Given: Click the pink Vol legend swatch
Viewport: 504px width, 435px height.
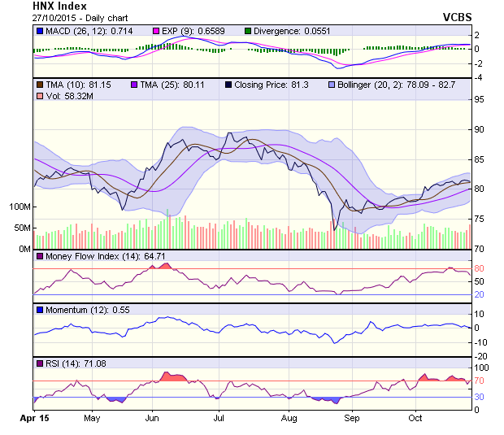Looking at the screenshot, I should [x=38, y=97].
